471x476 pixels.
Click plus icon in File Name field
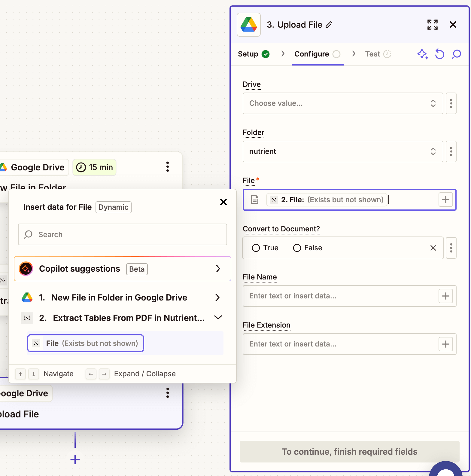pyautogui.click(x=445, y=296)
